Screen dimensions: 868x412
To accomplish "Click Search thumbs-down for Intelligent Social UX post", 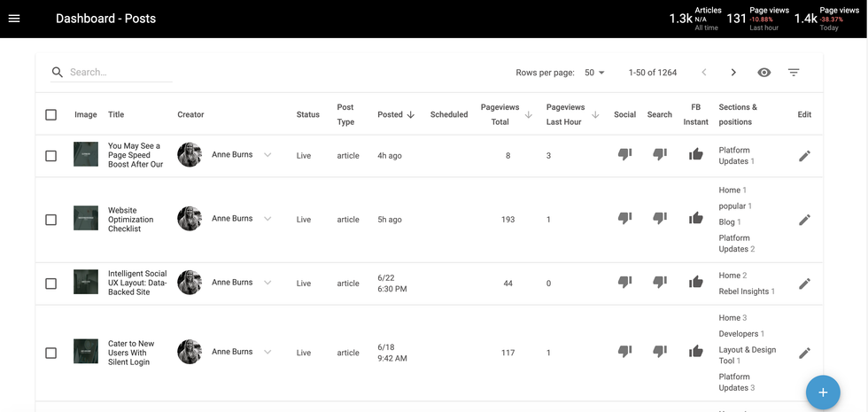I will (660, 283).
